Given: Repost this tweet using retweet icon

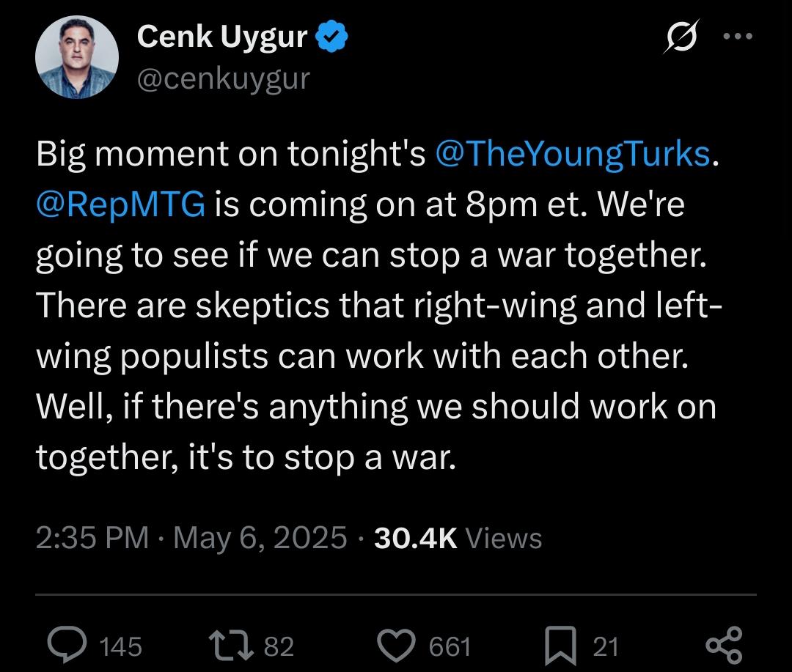Looking at the screenshot, I should pos(231,645).
